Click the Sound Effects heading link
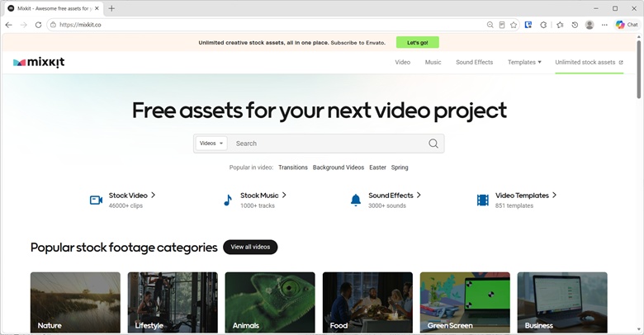Viewport: 644px width, 335px height. tap(391, 196)
